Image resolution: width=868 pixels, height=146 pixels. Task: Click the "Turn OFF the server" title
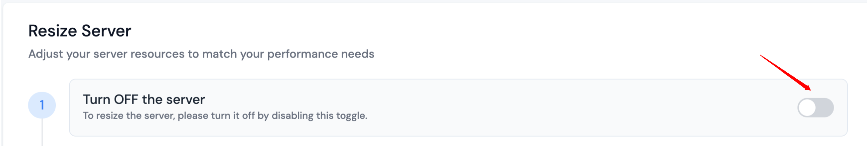click(x=144, y=99)
